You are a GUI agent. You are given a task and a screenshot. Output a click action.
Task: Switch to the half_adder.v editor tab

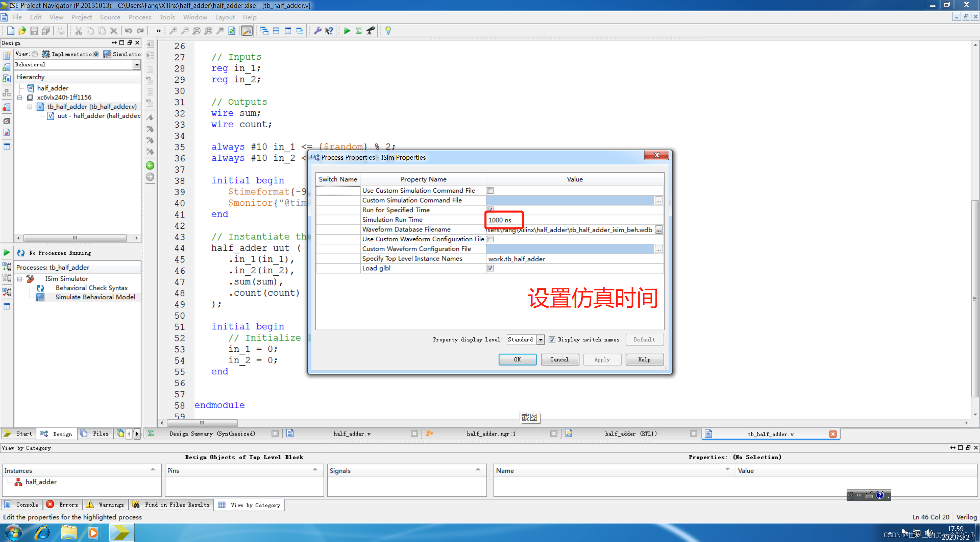point(352,433)
